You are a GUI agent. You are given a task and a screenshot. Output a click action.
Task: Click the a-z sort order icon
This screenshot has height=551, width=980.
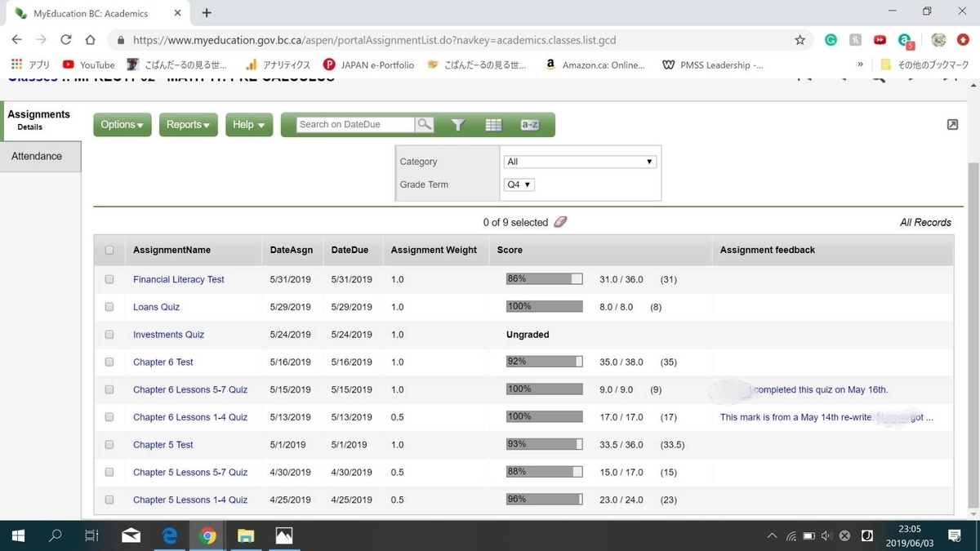pos(530,125)
